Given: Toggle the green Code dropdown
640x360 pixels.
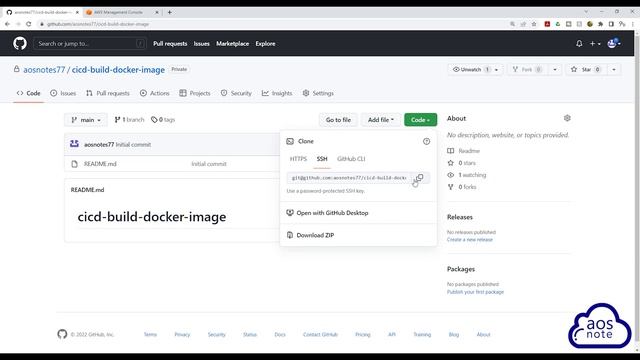Looking at the screenshot, I should pos(420,120).
